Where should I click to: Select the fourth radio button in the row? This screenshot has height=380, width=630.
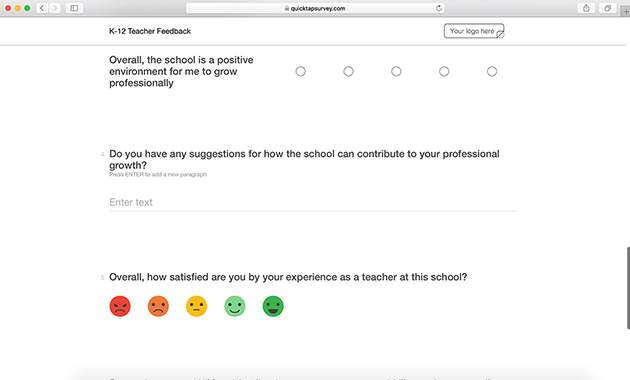pos(444,72)
